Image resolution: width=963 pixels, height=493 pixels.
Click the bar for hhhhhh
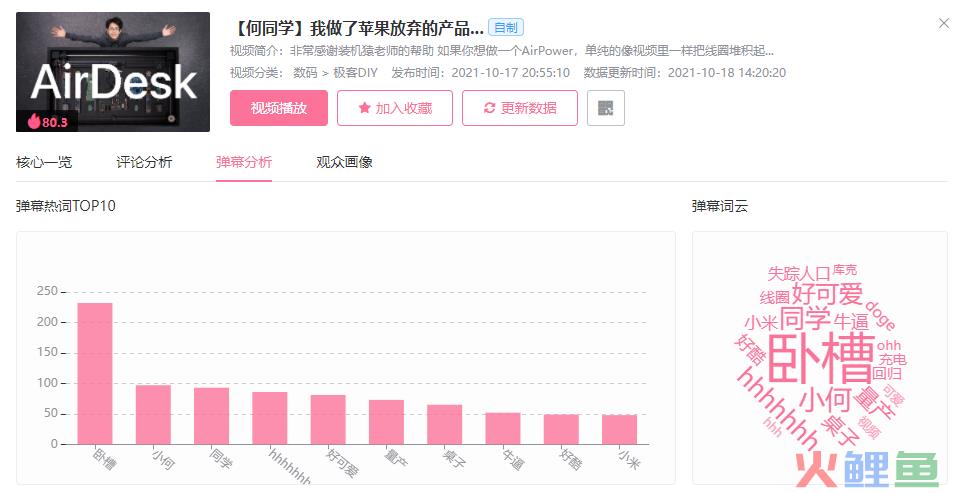(x=270, y=418)
